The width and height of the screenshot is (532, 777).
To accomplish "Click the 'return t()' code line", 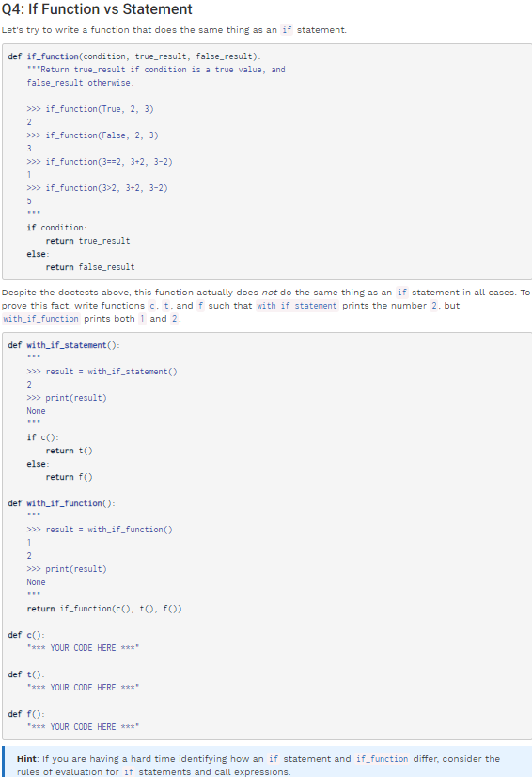I will tap(69, 451).
